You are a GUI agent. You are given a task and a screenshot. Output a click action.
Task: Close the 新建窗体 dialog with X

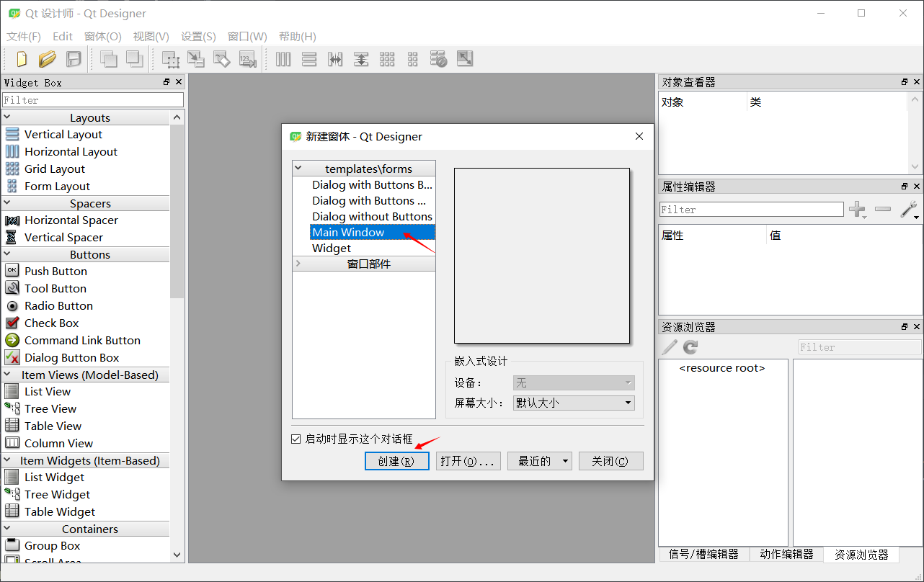pos(639,136)
